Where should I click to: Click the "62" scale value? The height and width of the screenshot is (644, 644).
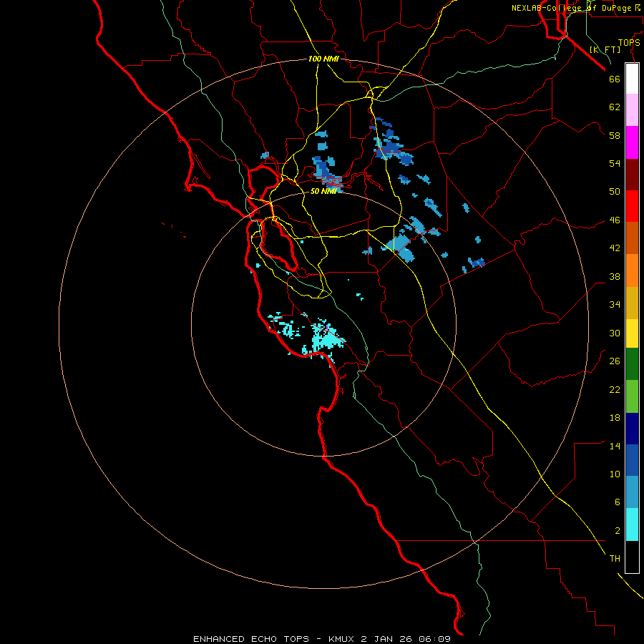(615, 107)
